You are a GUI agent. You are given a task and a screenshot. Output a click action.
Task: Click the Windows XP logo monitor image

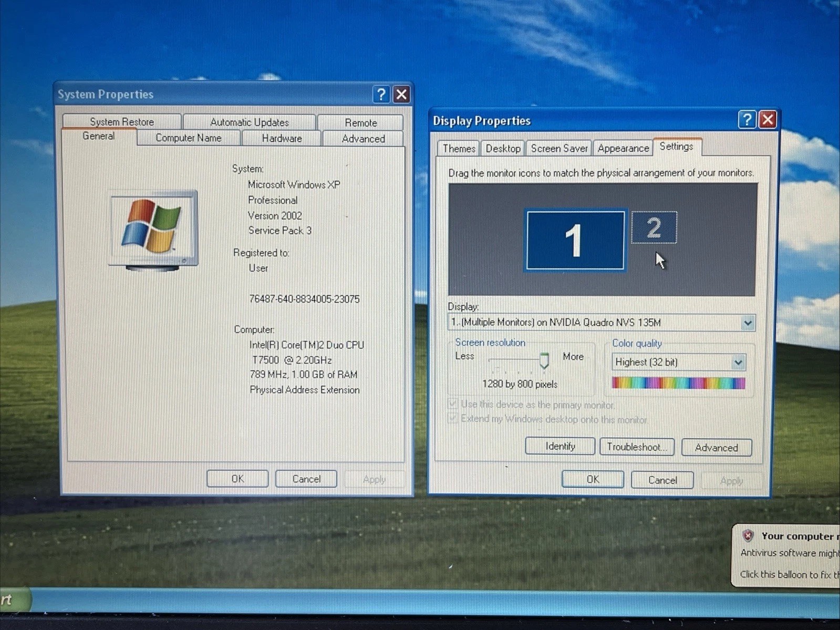pyautogui.click(x=153, y=230)
